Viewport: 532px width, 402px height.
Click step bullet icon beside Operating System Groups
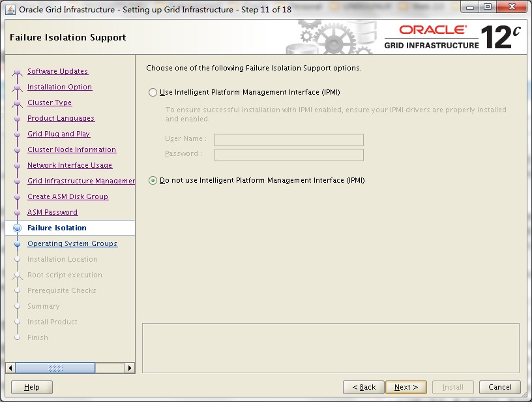click(x=18, y=244)
